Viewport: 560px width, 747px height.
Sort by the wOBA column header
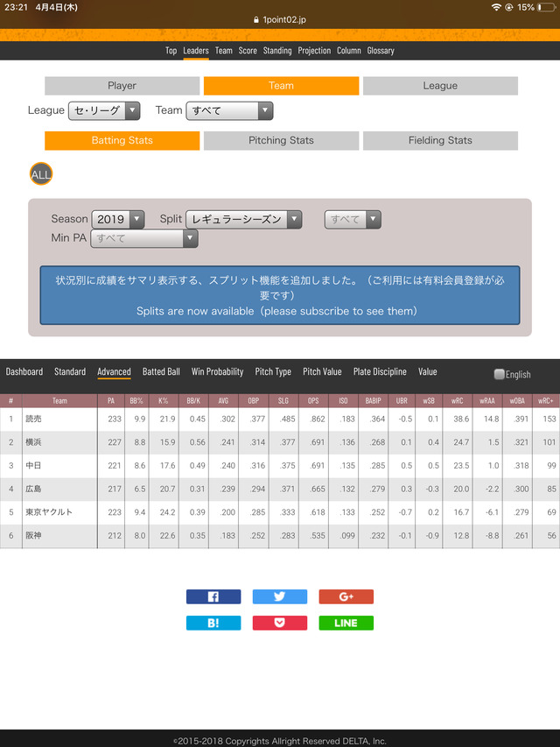tap(517, 401)
